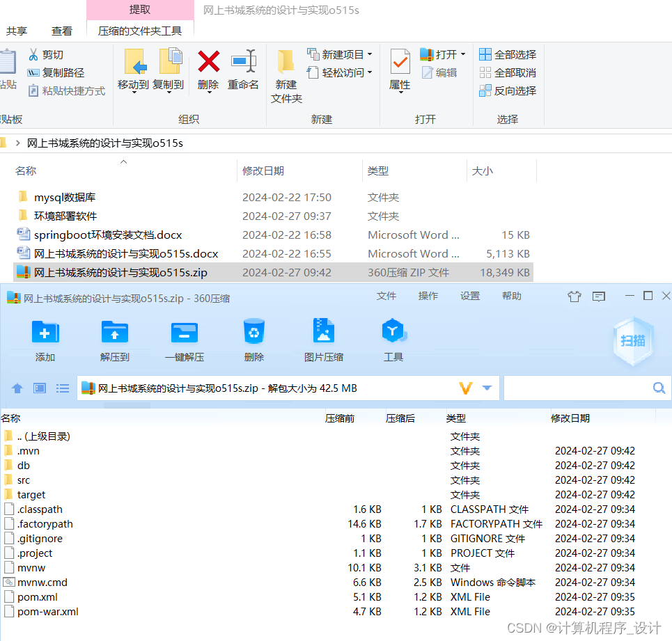The width and height of the screenshot is (672, 641).
Task: Click the 名称 column sort indicator arrow
Action: click(123, 161)
